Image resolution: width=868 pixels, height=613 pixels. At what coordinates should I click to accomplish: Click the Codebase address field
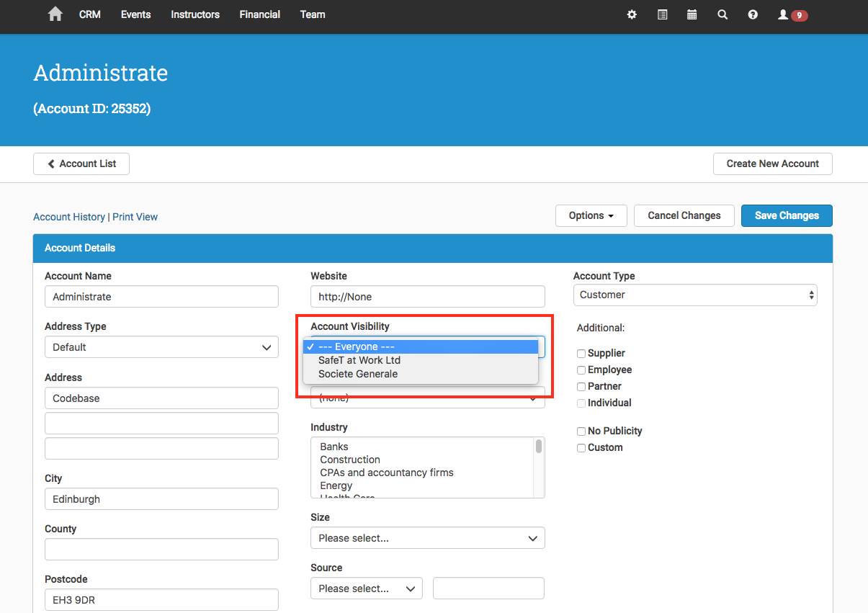pyautogui.click(x=161, y=398)
